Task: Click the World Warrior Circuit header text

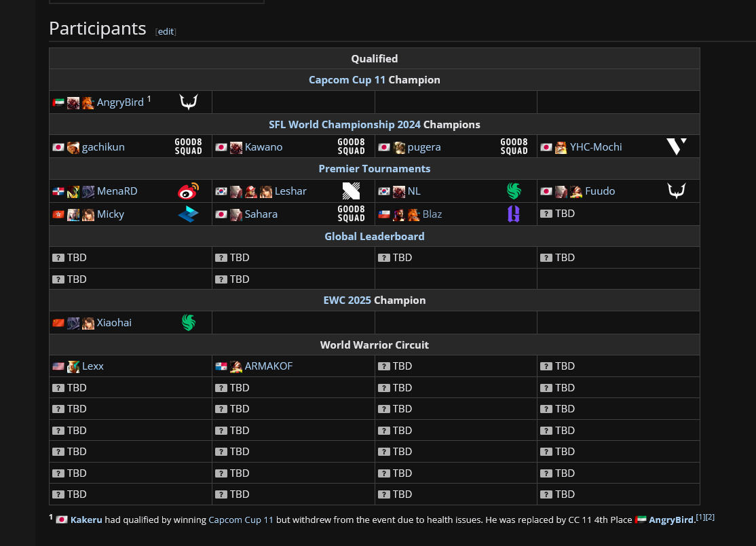Action: 375,345
